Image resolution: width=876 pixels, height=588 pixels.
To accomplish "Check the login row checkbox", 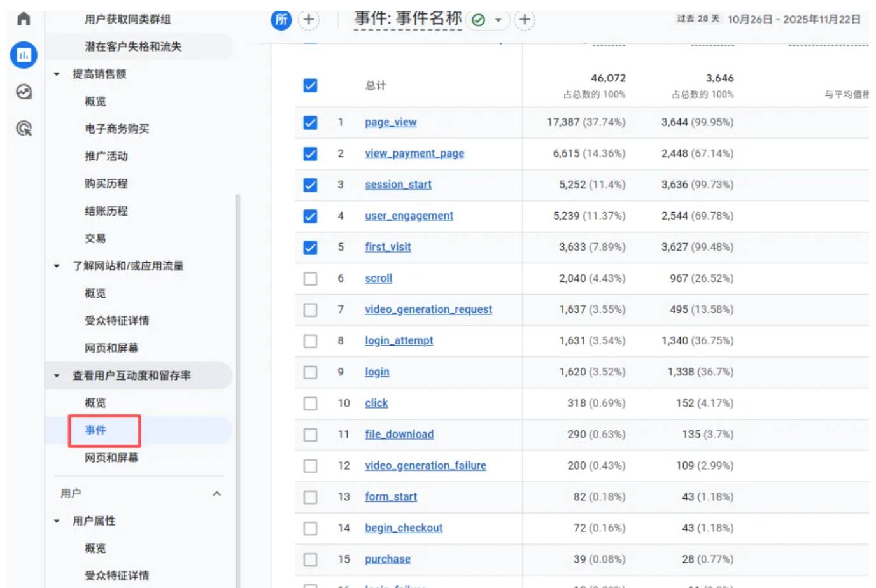I will [x=310, y=372].
